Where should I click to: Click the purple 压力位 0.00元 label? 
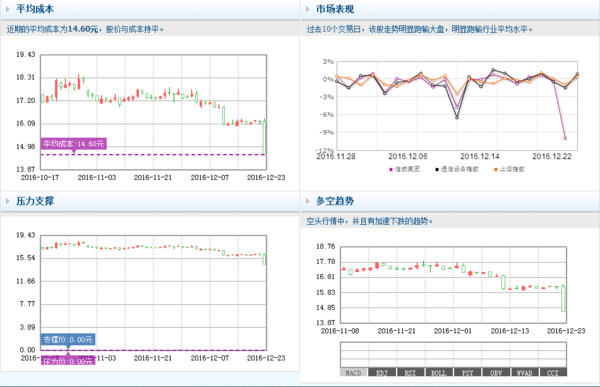[x=68, y=361]
